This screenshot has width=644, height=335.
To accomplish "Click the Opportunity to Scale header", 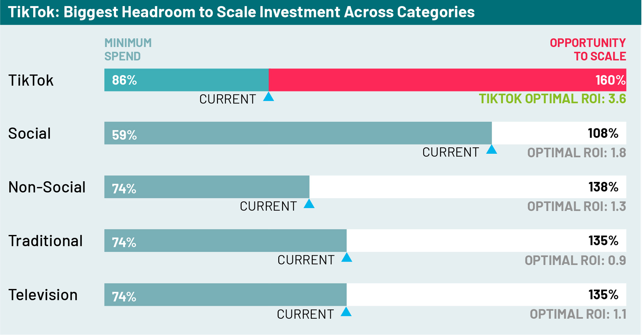I will click(588, 50).
